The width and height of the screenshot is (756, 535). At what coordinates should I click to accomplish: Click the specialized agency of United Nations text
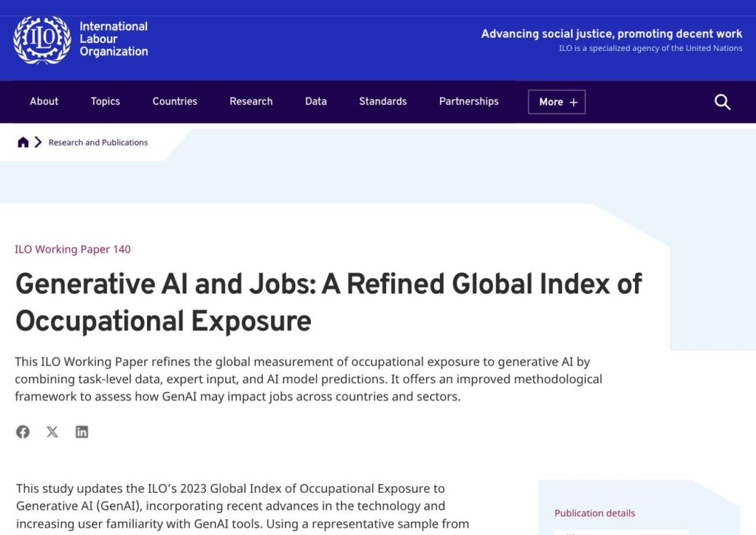point(650,48)
